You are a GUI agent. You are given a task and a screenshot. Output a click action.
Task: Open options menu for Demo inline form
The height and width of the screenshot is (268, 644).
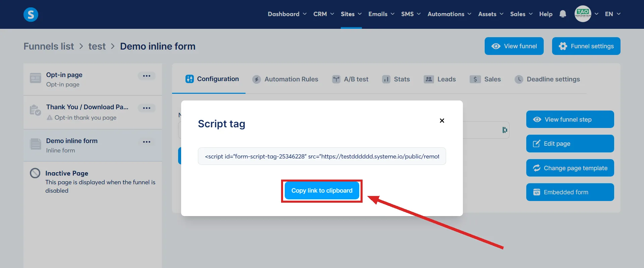click(x=147, y=142)
